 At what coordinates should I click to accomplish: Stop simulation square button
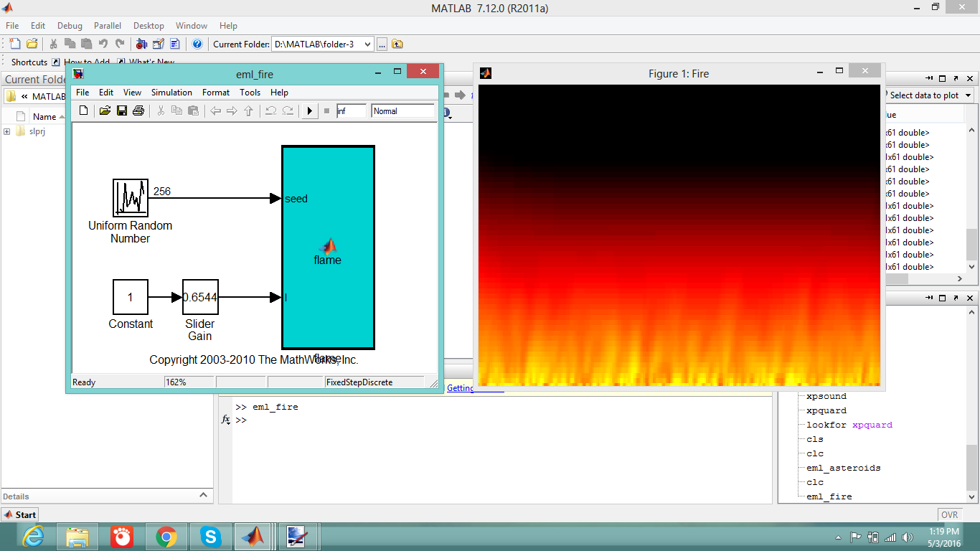[x=326, y=110]
